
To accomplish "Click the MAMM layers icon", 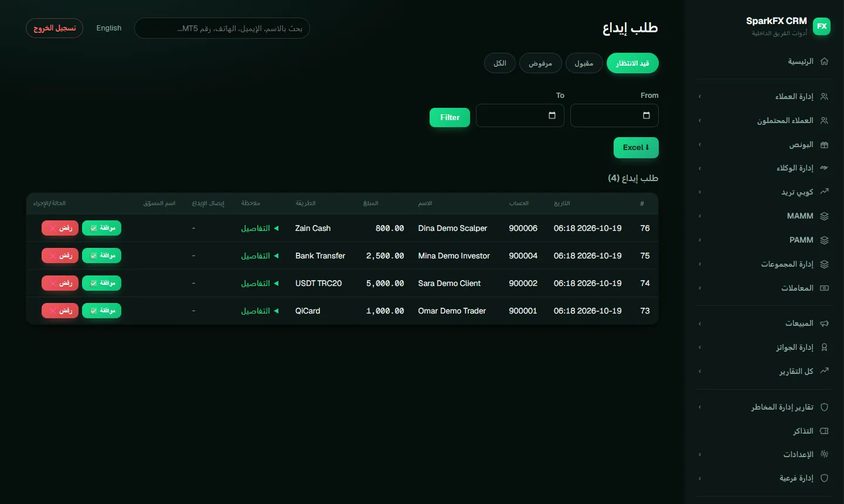I will [x=824, y=216].
